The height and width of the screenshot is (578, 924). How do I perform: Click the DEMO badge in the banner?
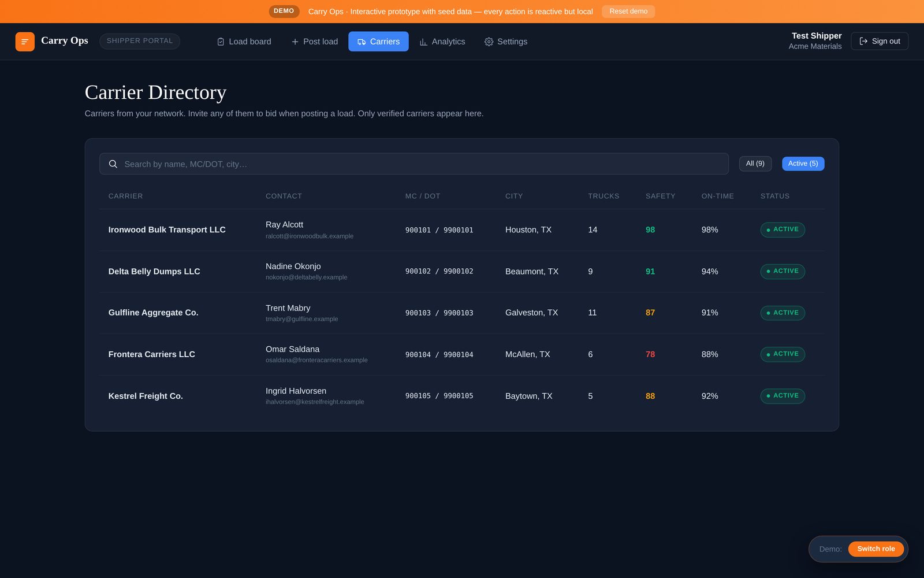tap(284, 11)
